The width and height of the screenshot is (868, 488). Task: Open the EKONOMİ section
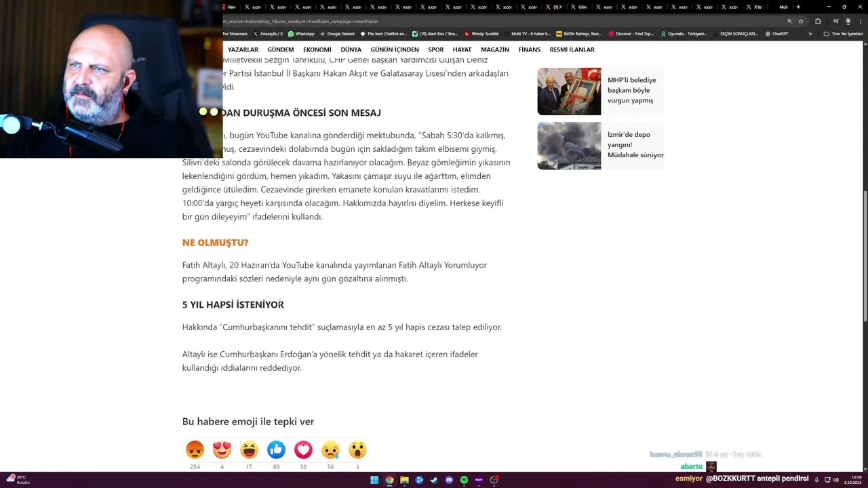tap(317, 49)
